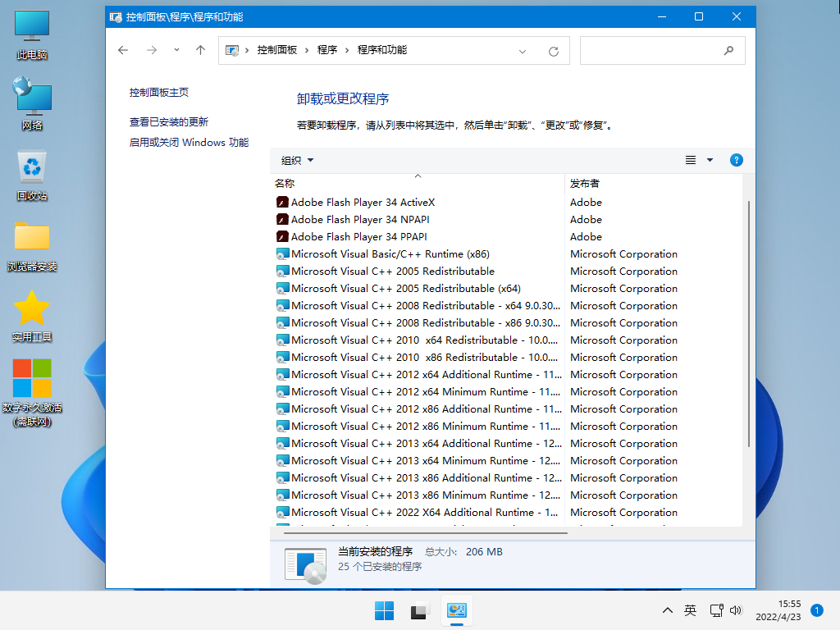This screenshot has height=630, width=840.
Task: Open network status tray icon
Action: 716,610
